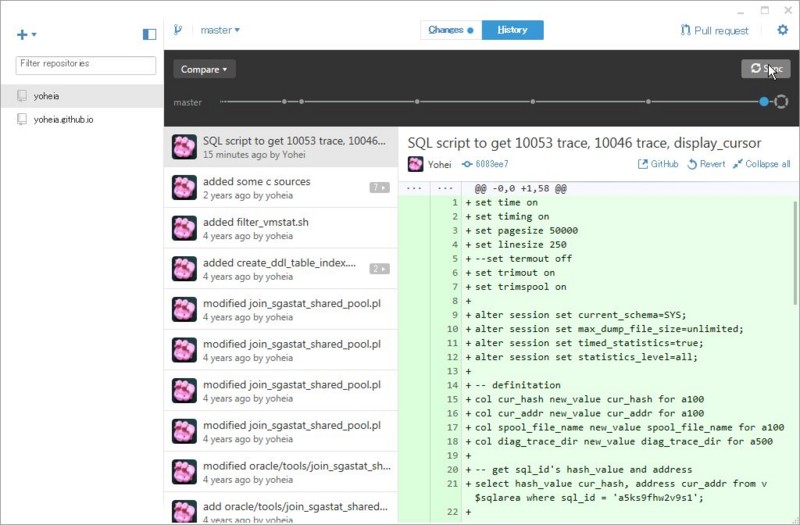Image resolution: width=800 pixels, height=525 pixels.
Task: Click the master label on the timeline
Action: pyautogui.click(x=187, y=103)
